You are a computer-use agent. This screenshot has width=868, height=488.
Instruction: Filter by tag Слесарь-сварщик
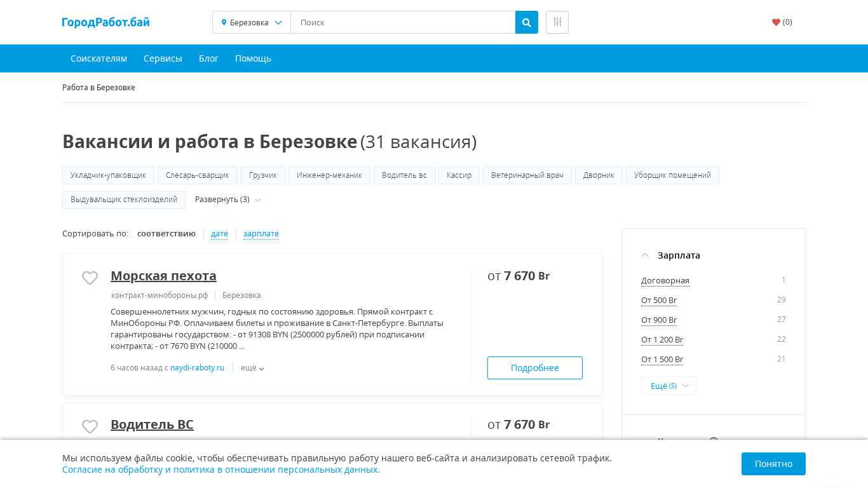[198, 175]
